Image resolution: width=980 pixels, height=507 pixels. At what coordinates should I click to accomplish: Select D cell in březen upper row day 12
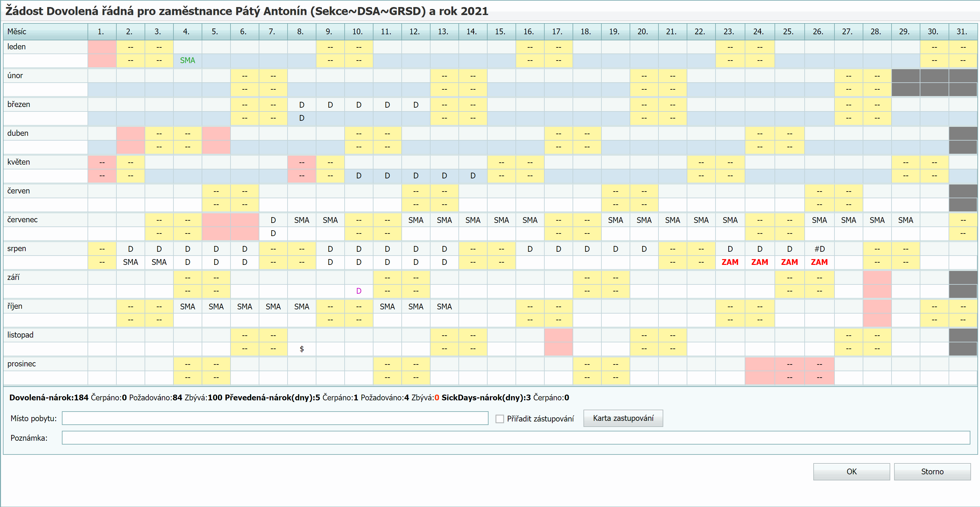(416, 105)
